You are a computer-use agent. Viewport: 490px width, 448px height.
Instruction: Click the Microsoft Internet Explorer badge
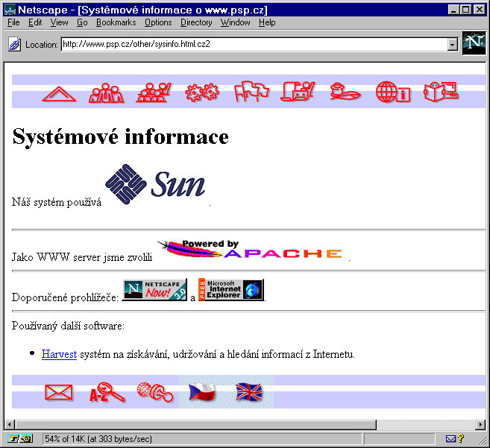pos(231,290)
